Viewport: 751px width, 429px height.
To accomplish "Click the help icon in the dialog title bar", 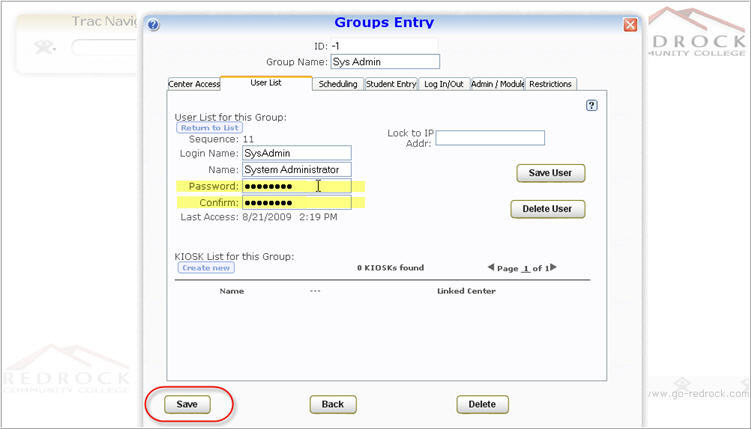I will 154,25.
